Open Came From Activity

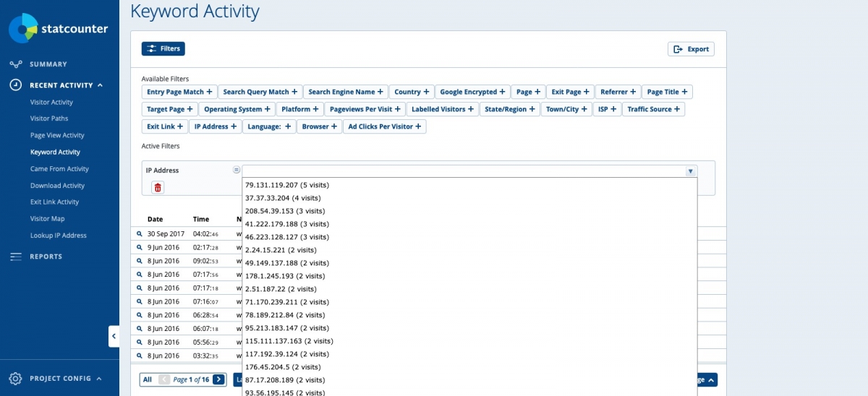click(x=59, y=168)
